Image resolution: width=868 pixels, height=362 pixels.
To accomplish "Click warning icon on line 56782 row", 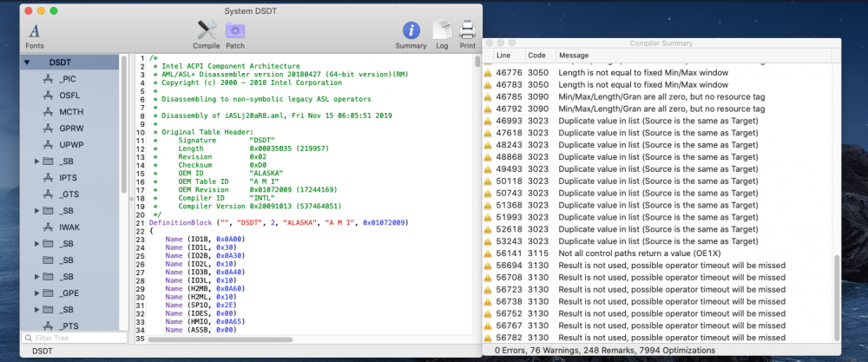I will pyautogui.click(x=488, y=338).
